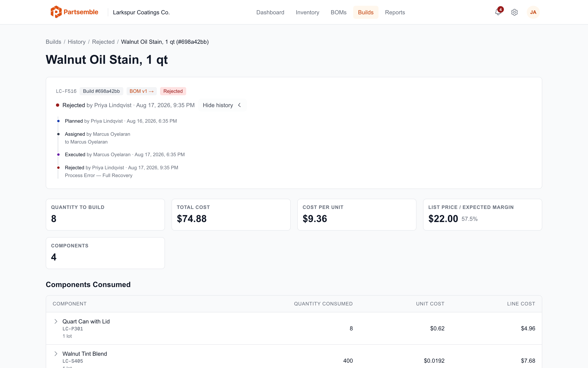Image resolution: width=588 pixels, height=368 pixels.
Task: Click the Quantity Consumed column header
Action: [323, 304]
